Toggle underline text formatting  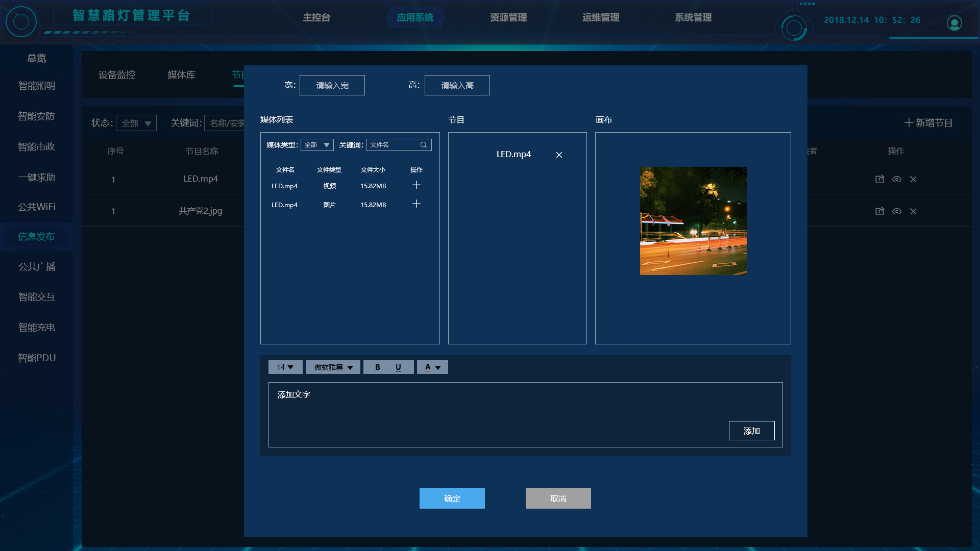(x=398, y=367)
